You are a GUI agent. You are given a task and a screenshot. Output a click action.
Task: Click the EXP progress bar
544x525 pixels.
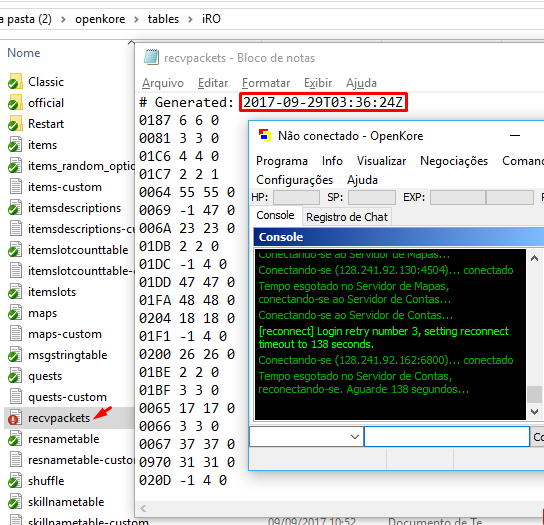[482, 197]
